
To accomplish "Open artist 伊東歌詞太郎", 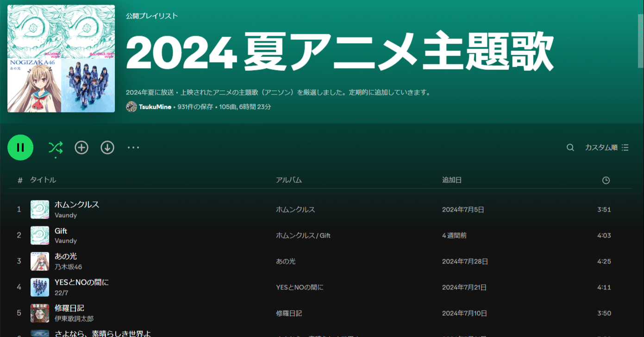I will (x=74, y=319).
